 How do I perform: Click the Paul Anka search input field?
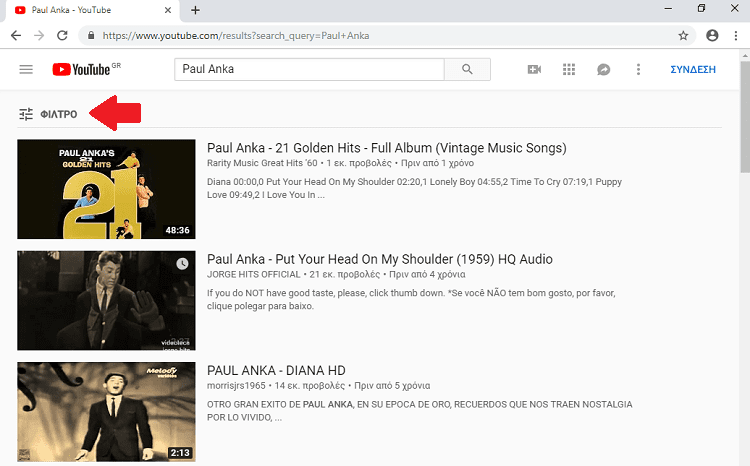(309, 69)
